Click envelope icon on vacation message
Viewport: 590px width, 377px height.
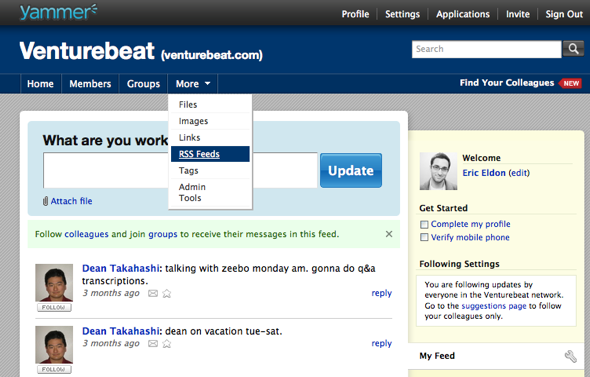153,344
